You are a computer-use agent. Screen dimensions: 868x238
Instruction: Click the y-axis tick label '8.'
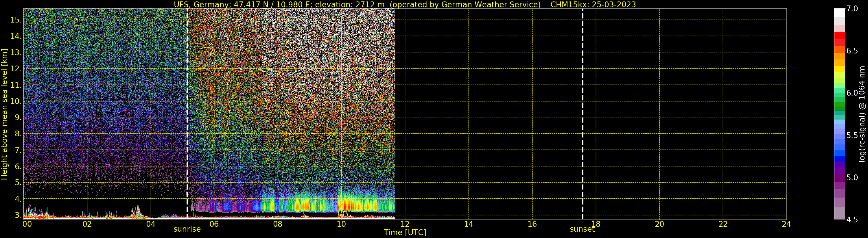point(18,134)
